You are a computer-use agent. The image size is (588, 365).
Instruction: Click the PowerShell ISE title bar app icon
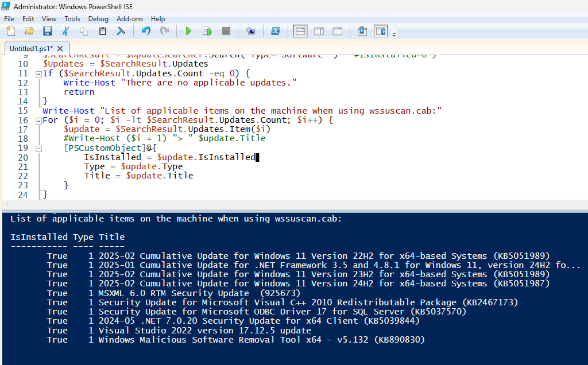[x=6, y=6]
